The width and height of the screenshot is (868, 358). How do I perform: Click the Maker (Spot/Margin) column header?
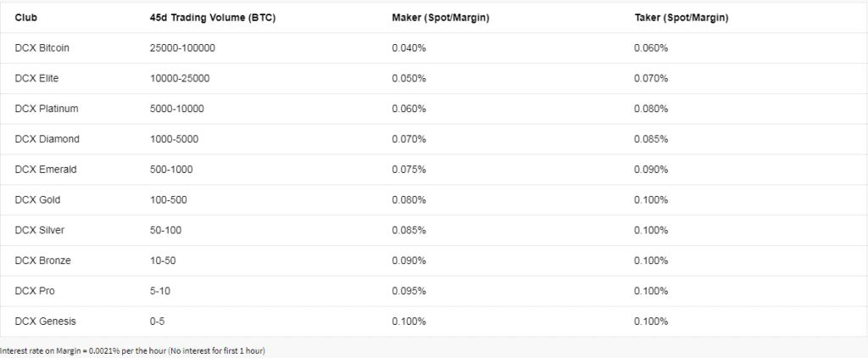pos(441,18)
